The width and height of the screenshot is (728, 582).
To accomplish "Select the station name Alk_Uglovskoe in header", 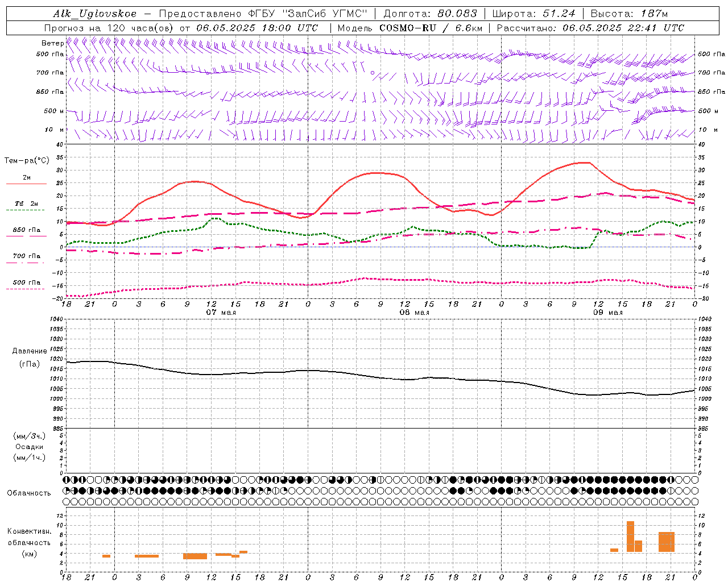I will click(94, 14).
